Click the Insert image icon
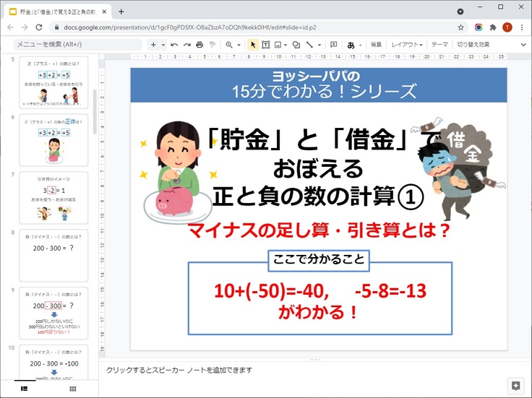 coord(280,45)
